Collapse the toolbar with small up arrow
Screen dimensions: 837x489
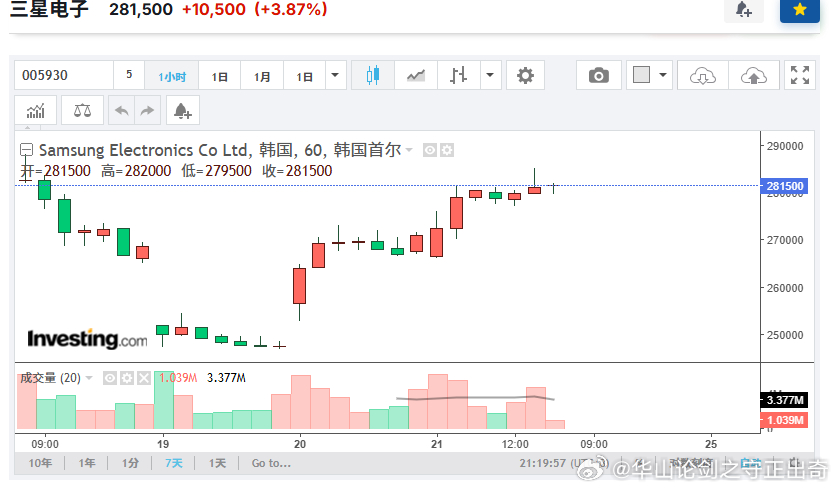(x=28, y=128)
